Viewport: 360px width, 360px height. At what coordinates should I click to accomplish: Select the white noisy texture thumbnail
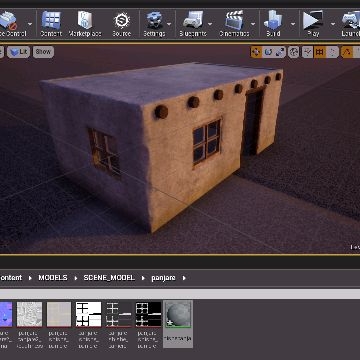(x=30, y=314)
